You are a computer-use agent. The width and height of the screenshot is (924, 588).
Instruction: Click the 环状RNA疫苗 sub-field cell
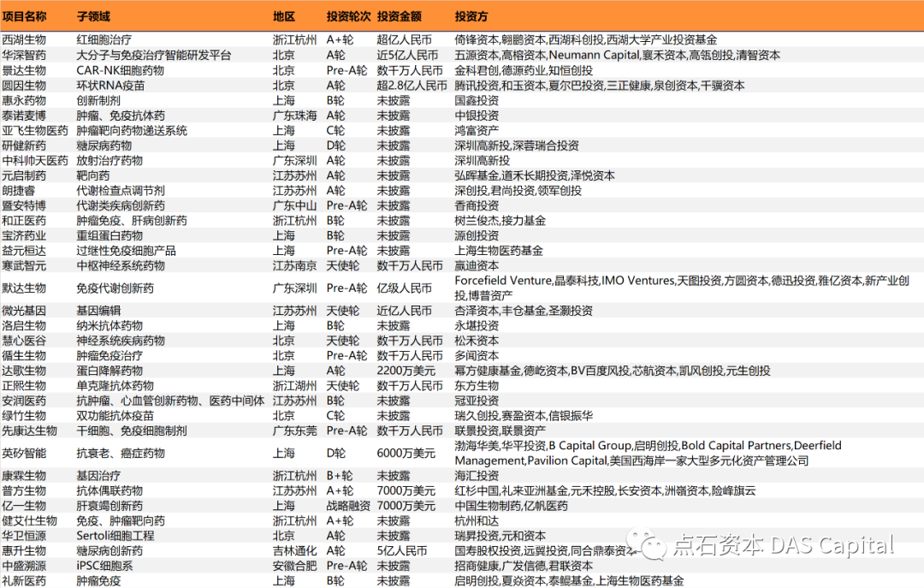[110, 86]
